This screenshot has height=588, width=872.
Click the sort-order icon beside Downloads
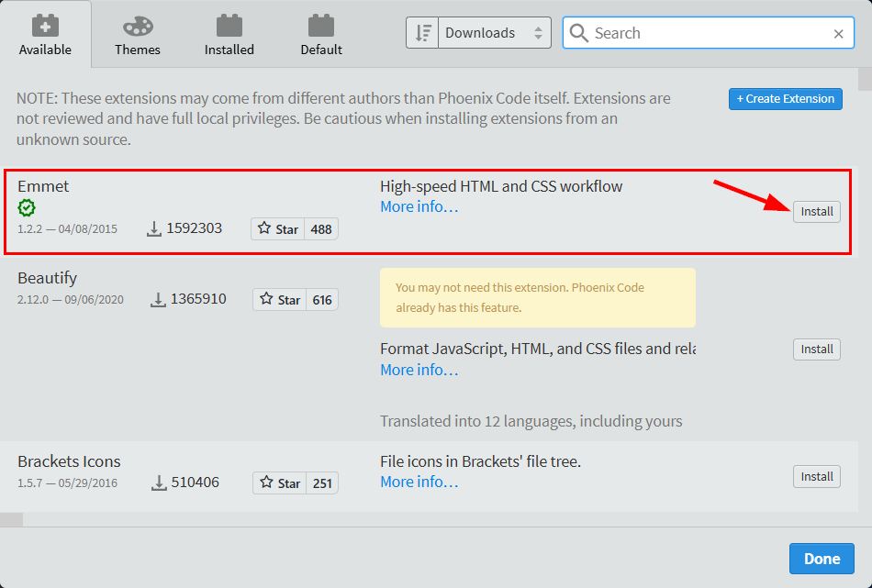[x=421, y=32]
